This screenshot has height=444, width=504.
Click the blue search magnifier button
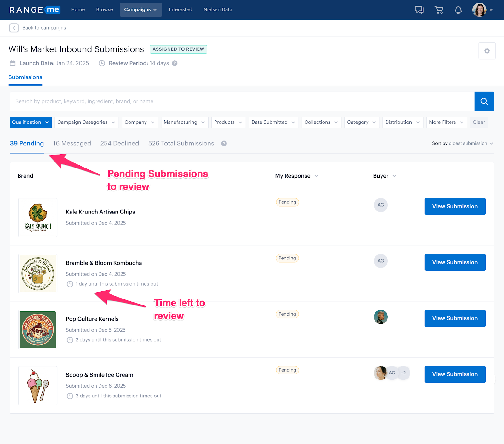point(484,101)
